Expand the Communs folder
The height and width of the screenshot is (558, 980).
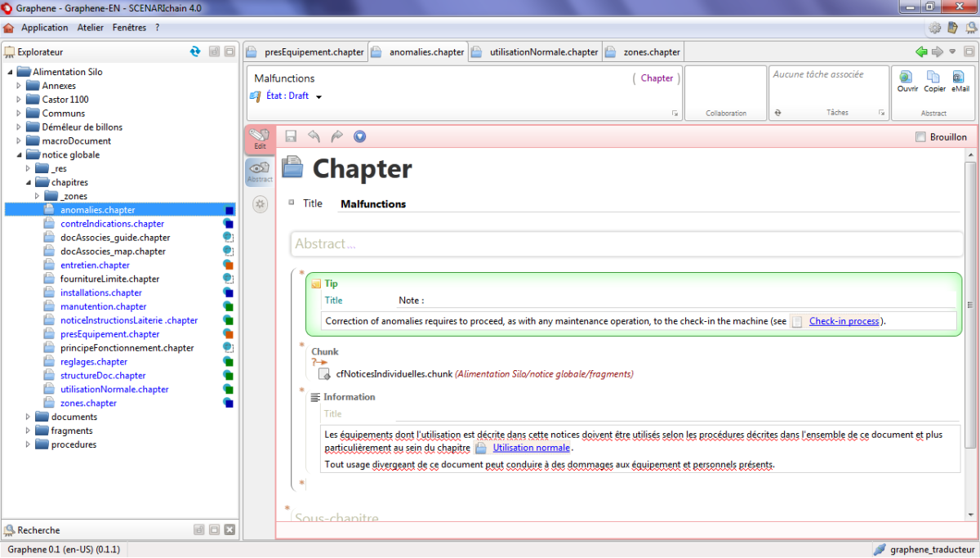[x=19, y=114]
